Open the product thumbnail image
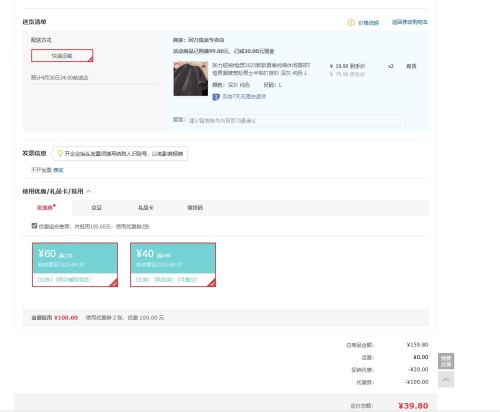 [x=191, y=79]
